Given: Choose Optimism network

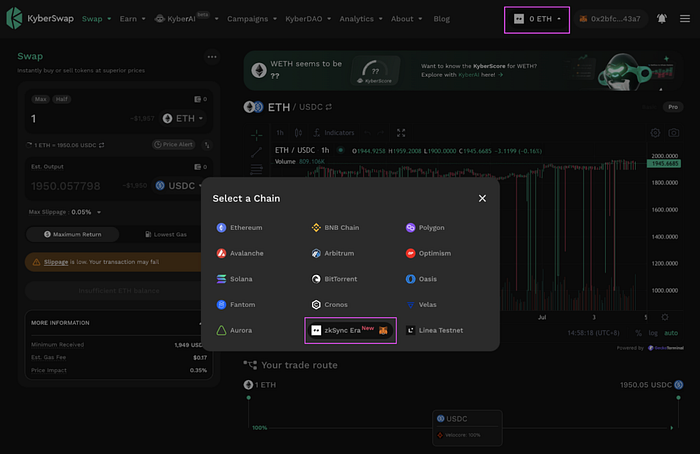Looking at the screenshot, I should (x=428, y=253).
